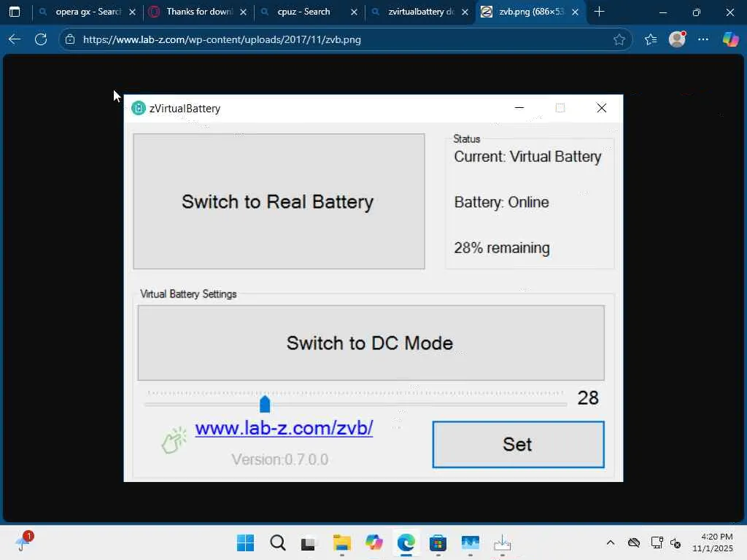The width and height of the screenshot is (747, 560).
Task: Open the network status tray icon
Action: pyautogui.click(x=657, y=542)
